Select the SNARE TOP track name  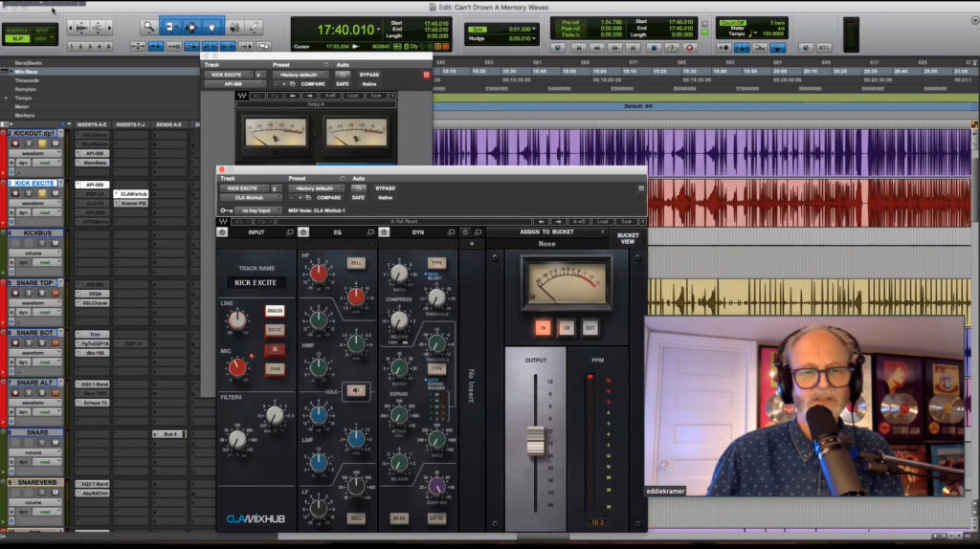pyautogui.click(x=34, y=283)
